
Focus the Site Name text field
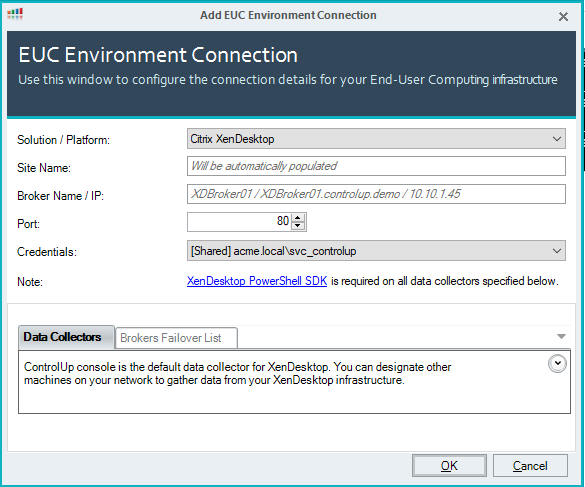(376, 166)
